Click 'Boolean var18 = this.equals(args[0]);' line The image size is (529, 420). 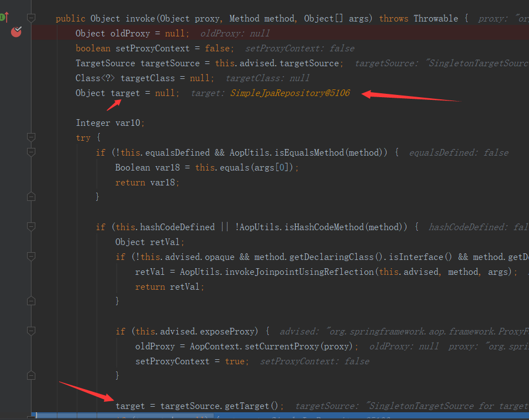(207, 168)
